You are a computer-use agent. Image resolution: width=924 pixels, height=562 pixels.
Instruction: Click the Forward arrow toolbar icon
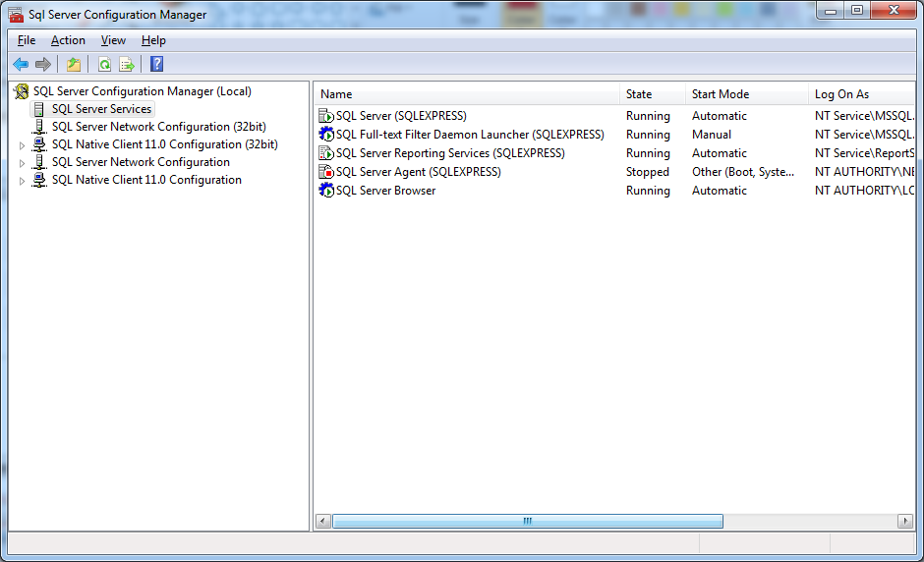tap(43, 64)
